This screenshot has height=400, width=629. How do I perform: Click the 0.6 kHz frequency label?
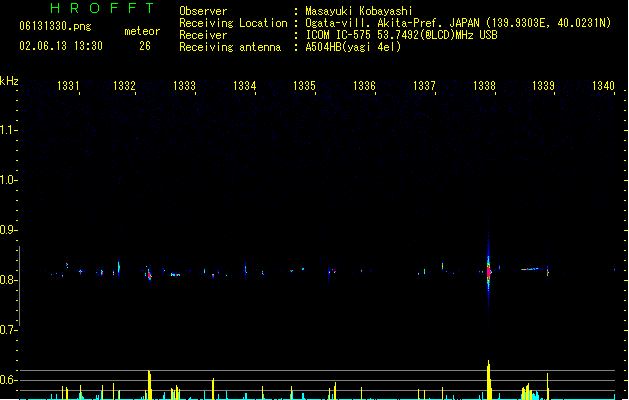pos(8,380)
